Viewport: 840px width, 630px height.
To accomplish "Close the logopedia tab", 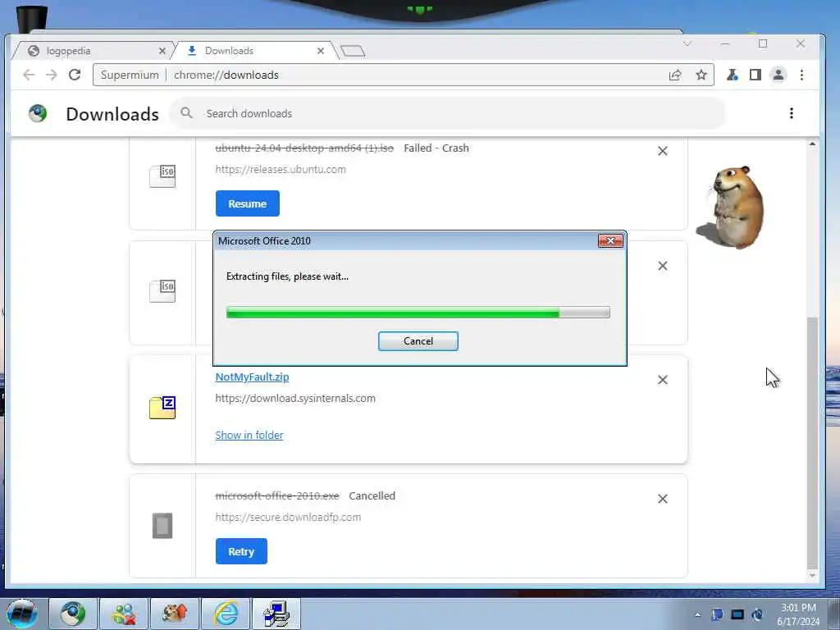I will click(162, 51).
